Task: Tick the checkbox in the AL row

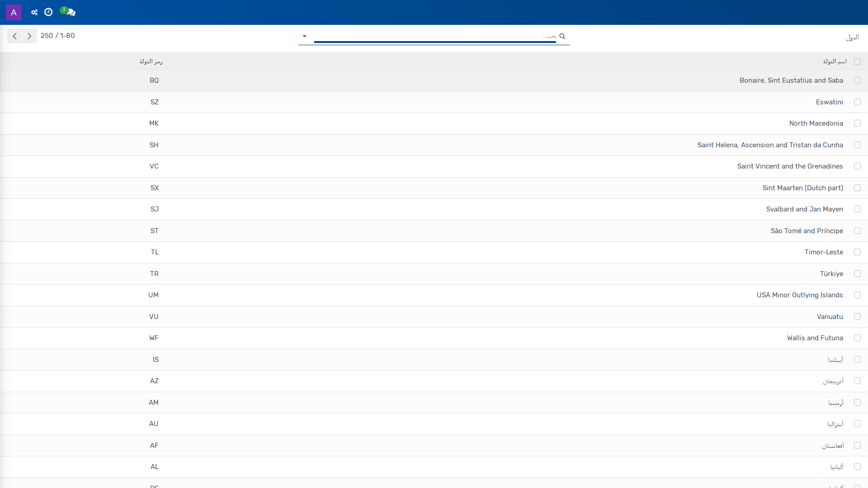Action: [x=857, y=467]
